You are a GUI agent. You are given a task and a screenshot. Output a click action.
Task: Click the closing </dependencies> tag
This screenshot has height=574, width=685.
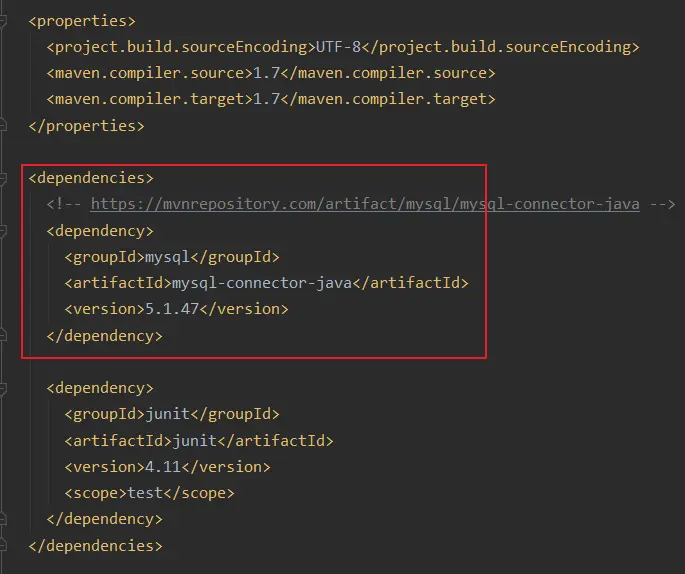click(x=95, y=546)
